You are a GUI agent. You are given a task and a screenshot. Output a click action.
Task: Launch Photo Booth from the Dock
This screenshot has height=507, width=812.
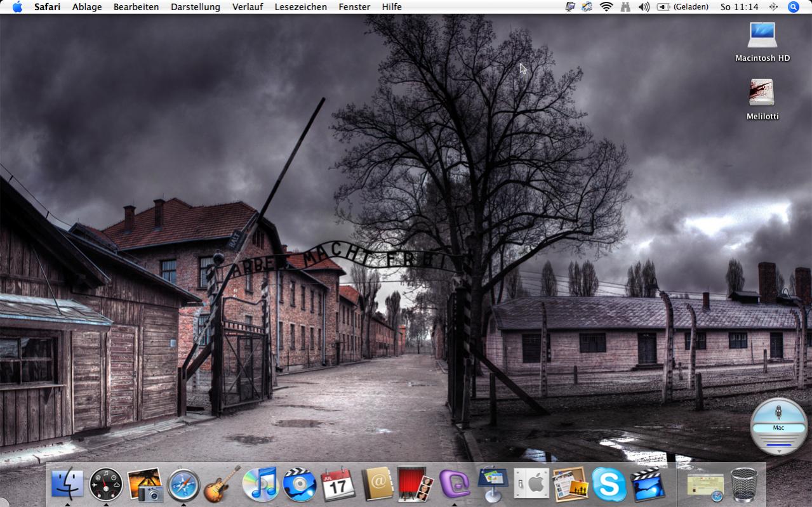pyautogui.click(x=415, y=485)
